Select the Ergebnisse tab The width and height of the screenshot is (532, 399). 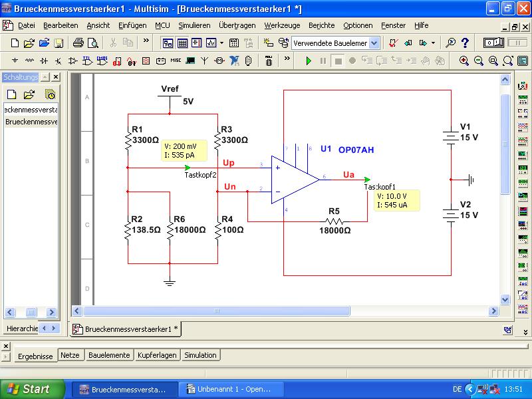click(35, 356)
